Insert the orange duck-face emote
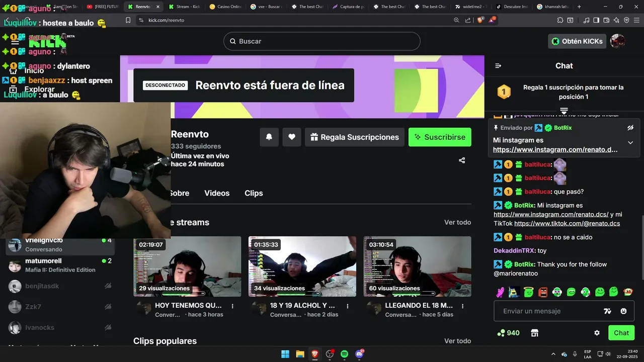 pyautogui.click(x=629, y=292)
